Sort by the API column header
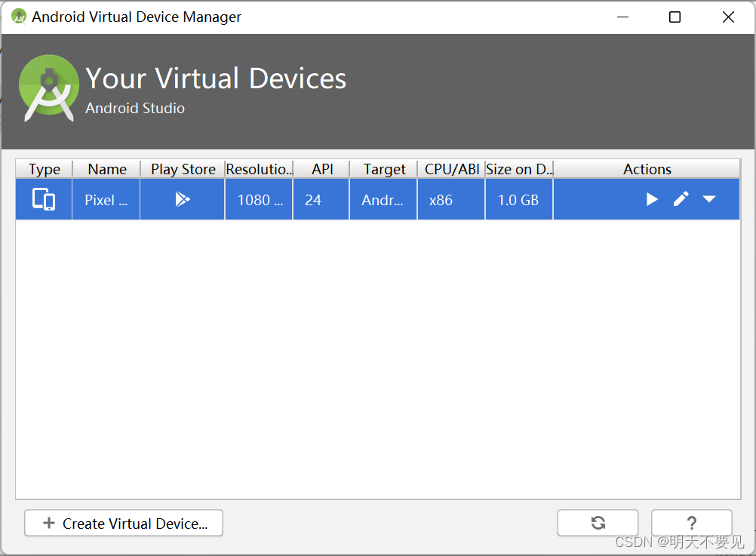 click(x=321, y=169)
